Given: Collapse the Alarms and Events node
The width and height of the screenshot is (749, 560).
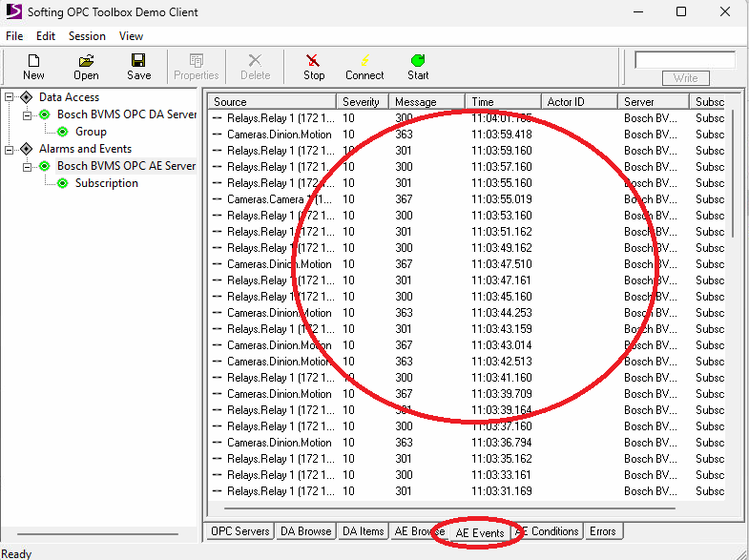Looking at the screenshot, I should pos(10,149).
